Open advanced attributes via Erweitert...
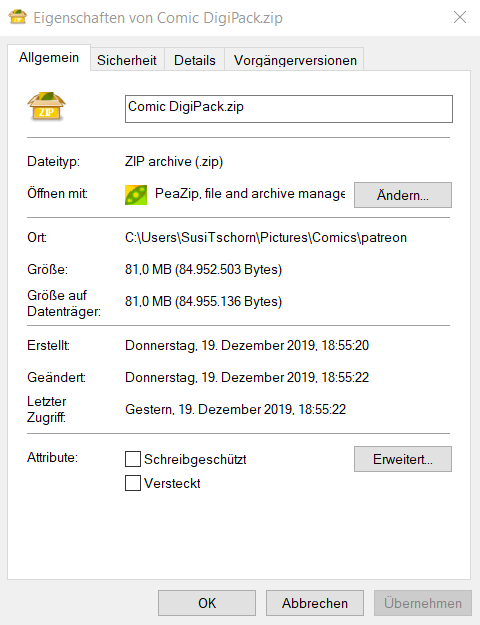This screenshot has width=480, height=625. (x=403, y=459)
